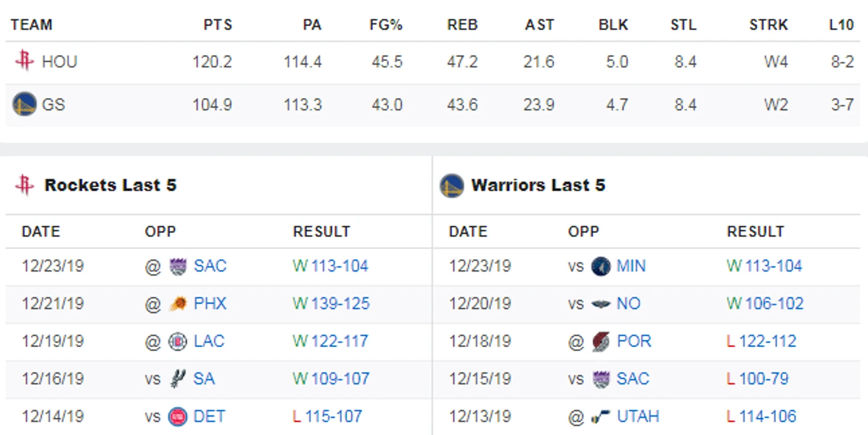Click the Jazz logo next to UTAH
The image size is (868, 435).
(601, 417)
